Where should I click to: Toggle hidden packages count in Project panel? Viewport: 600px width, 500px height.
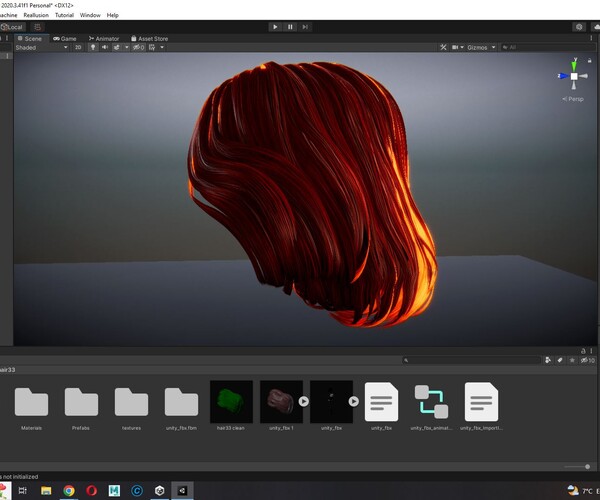pyautogui.click(x=587, y=360)
